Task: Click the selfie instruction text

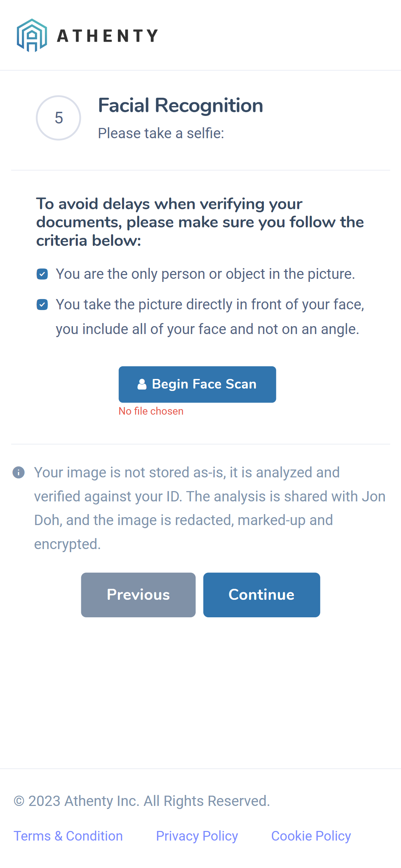Action: click(161, 133)
